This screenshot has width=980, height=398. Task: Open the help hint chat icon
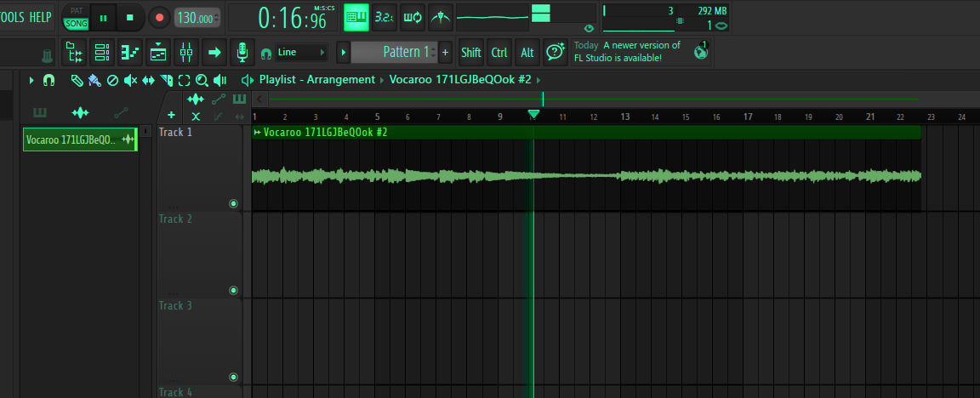pyautogui.click(x=555, y=52)
